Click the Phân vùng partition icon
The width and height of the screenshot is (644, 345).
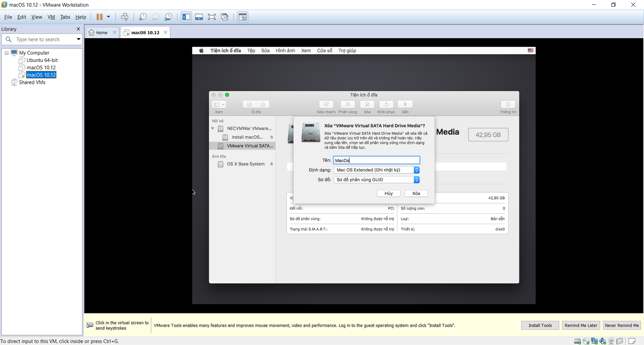(x=347, y=104)
